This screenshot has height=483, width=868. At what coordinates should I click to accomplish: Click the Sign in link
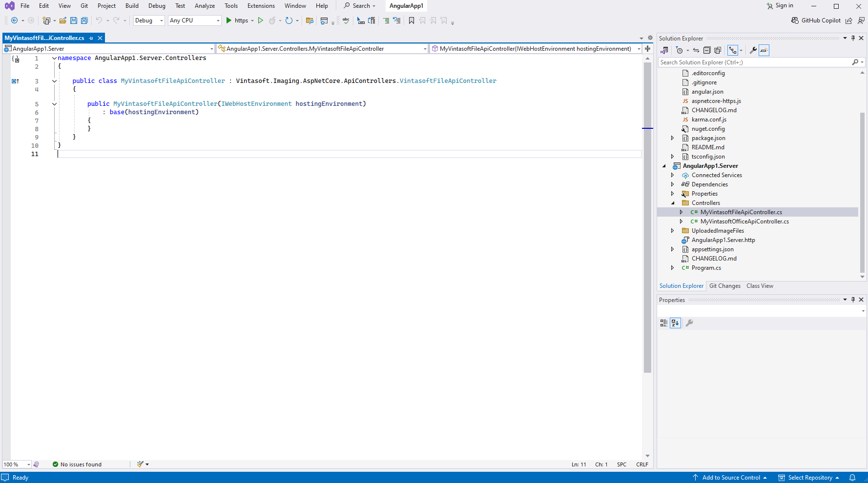[784, 6]
